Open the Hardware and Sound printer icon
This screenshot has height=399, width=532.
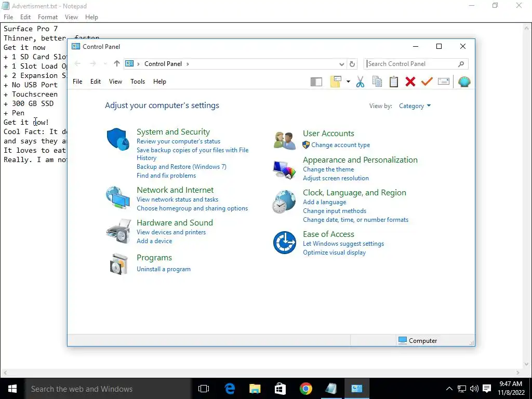click(x=118, y=231)
